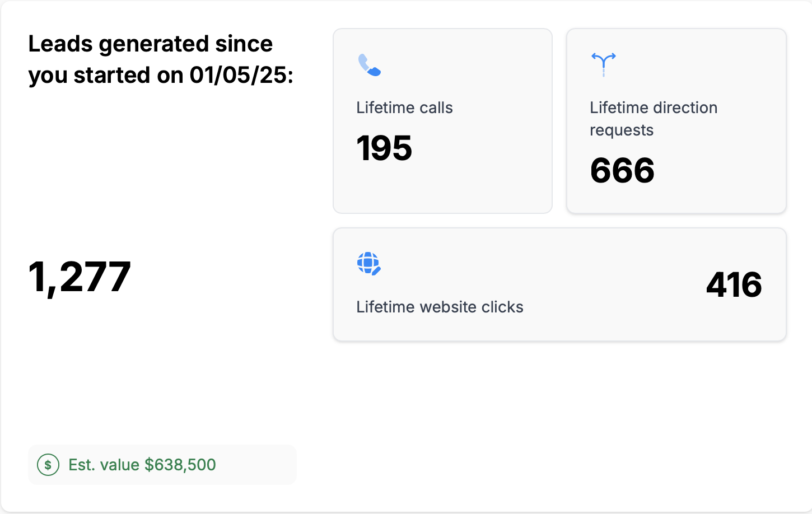Screen dimensions: 812x514
Task: Open the Lifetime calls card
Action: pos(442,121)
